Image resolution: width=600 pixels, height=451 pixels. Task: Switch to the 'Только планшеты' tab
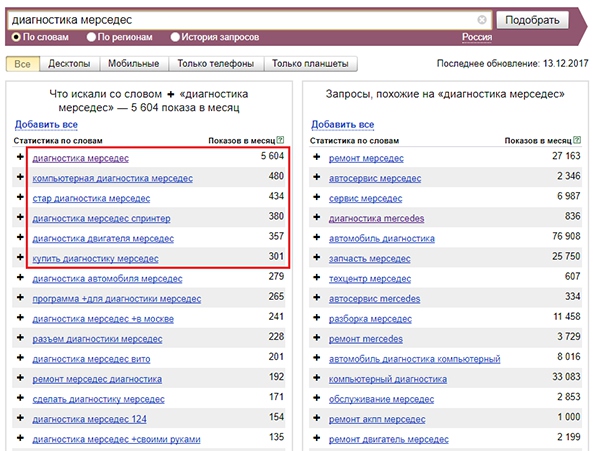coord(310,64)
